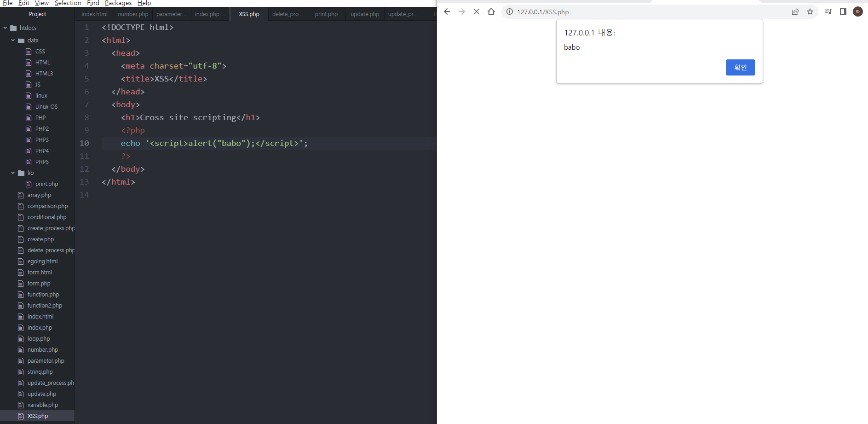Open print.php under lib folder

tap(46, 184)
